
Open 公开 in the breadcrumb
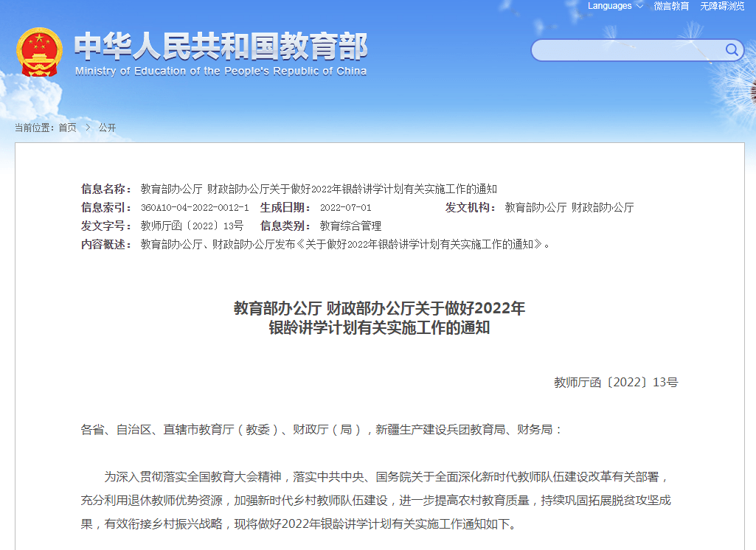[x=107, y=128]
